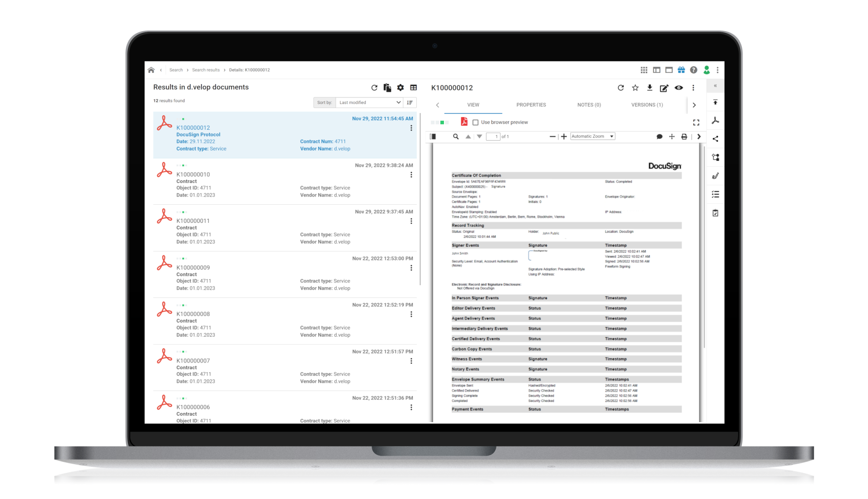The width and height of the screenshot is (868, 499).
Task: Switch to the PROPERTIES tab
Action: (x=531, y=104)
